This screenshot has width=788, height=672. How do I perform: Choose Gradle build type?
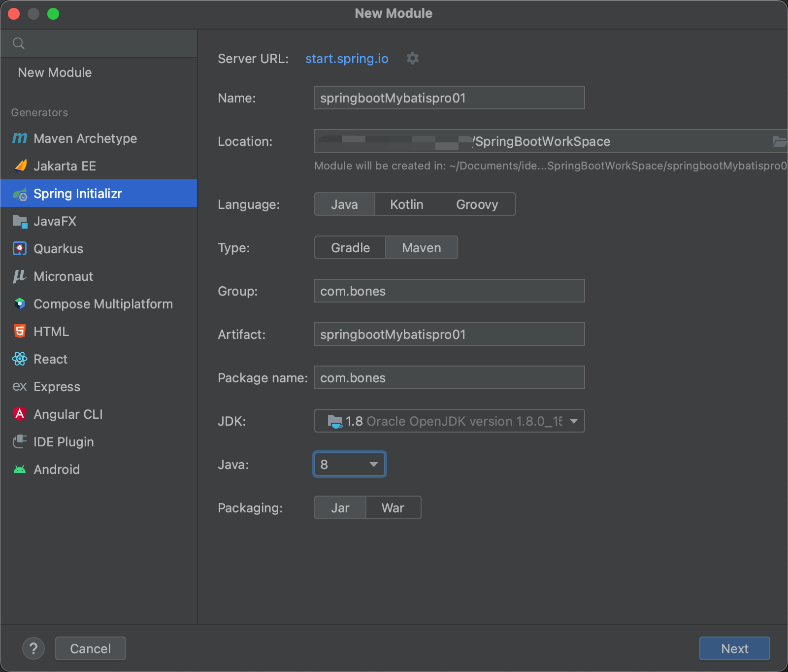[351, 247]
